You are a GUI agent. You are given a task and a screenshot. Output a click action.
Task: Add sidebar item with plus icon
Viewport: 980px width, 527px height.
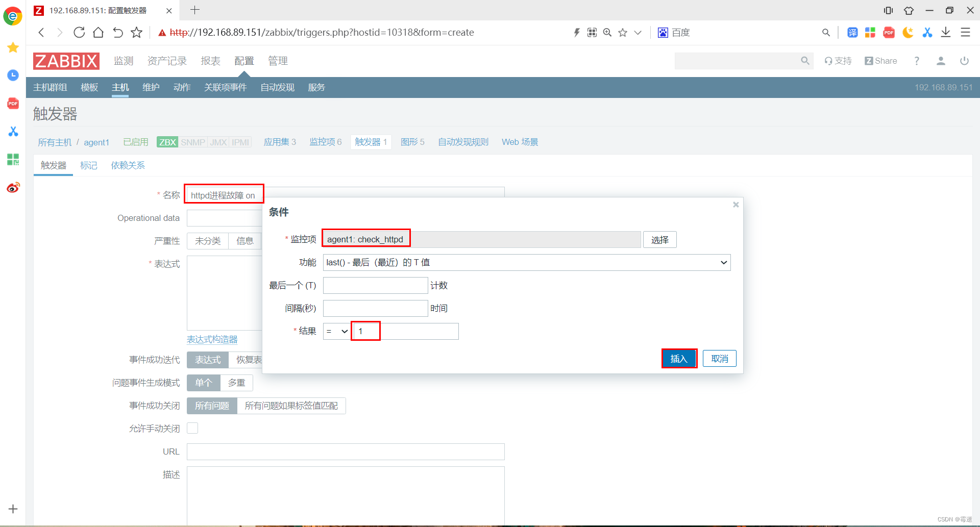click(x=13, y=509)
